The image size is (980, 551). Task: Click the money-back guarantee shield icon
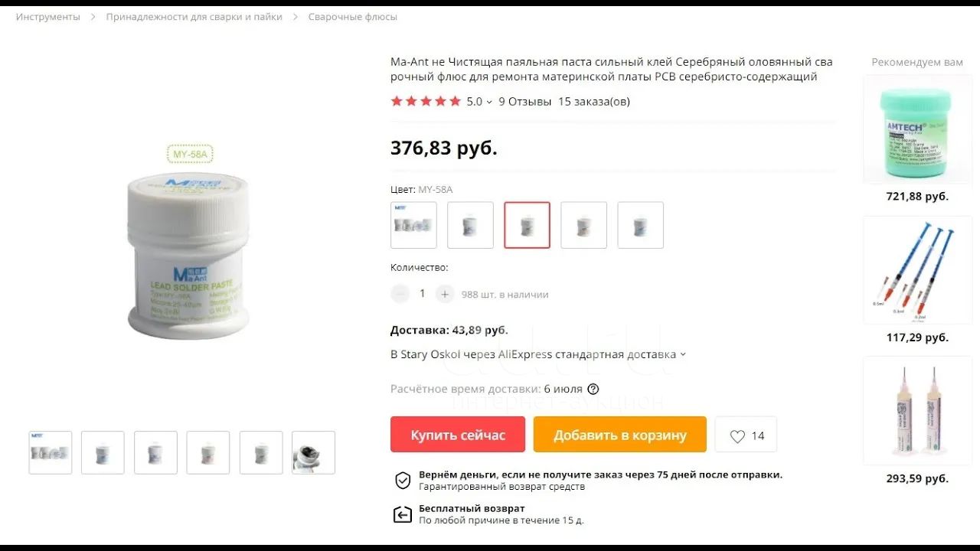[403, 481]
